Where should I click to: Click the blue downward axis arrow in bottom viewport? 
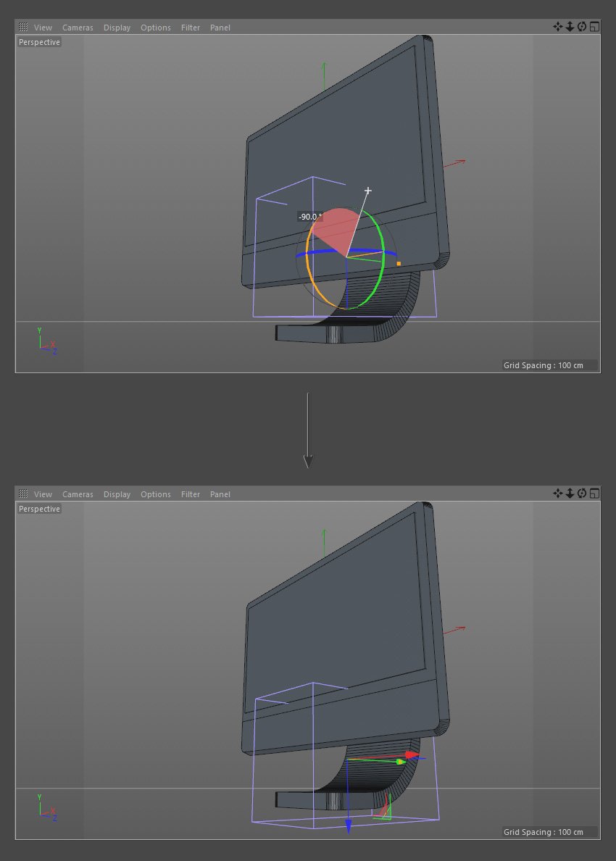click(x=348, y=826)
